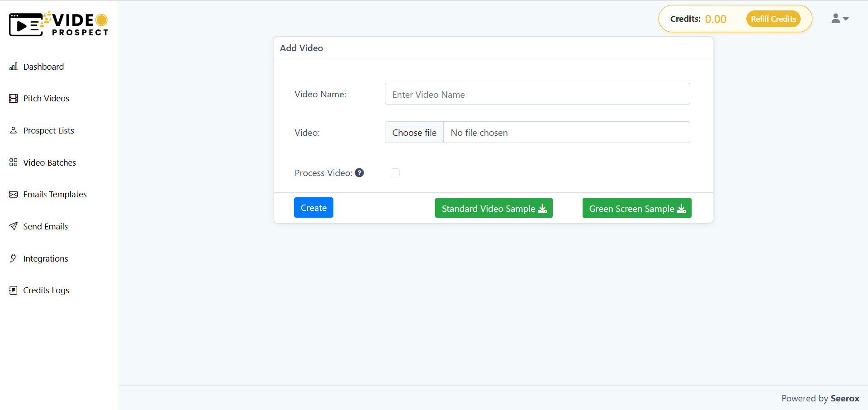
Task: Open the user account icon at top right
Action: (x=836, y=19)
